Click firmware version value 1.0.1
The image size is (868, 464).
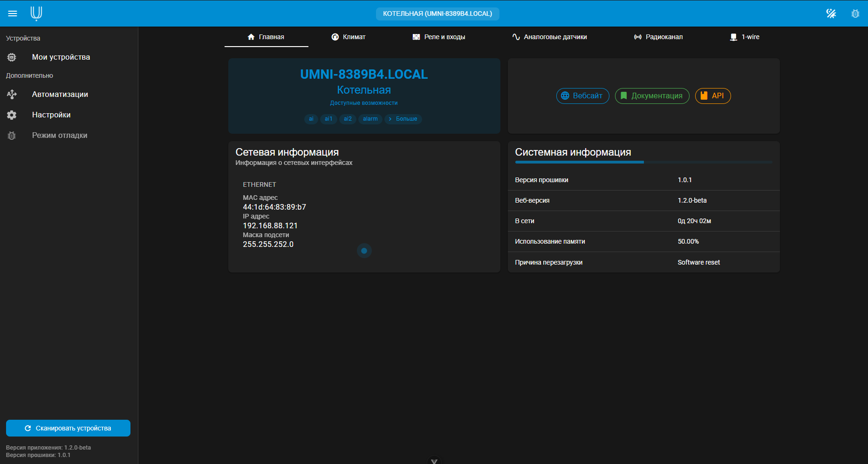[685, 180]
